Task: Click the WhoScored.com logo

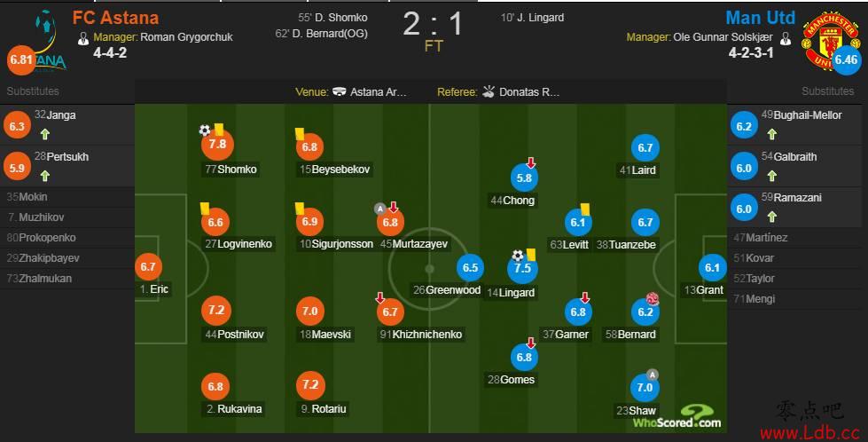Action: click(x=677, y=416)
